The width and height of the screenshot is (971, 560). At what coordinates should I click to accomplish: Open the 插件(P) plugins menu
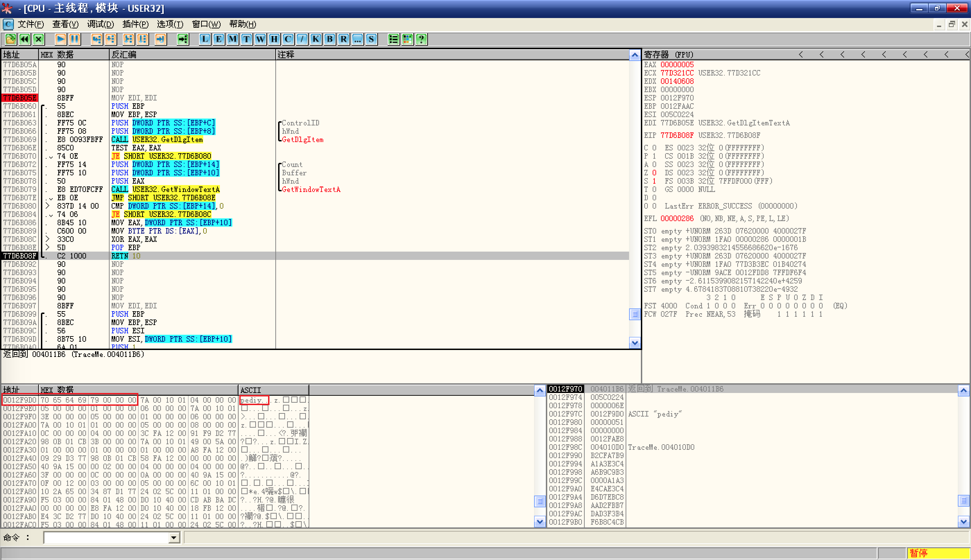click(135, 24)
